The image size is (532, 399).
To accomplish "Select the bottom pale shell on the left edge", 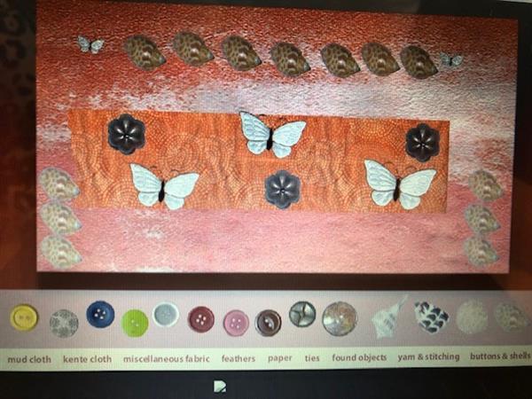I will click(x=60, y=252).
